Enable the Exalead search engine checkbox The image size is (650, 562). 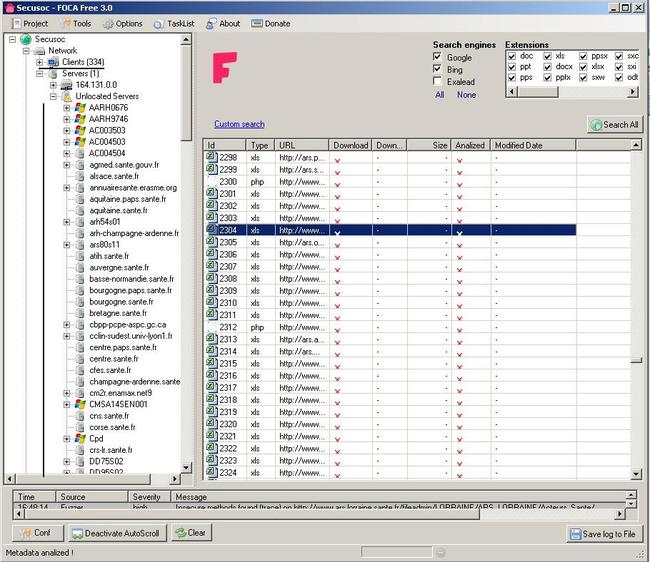click(437, 82)
